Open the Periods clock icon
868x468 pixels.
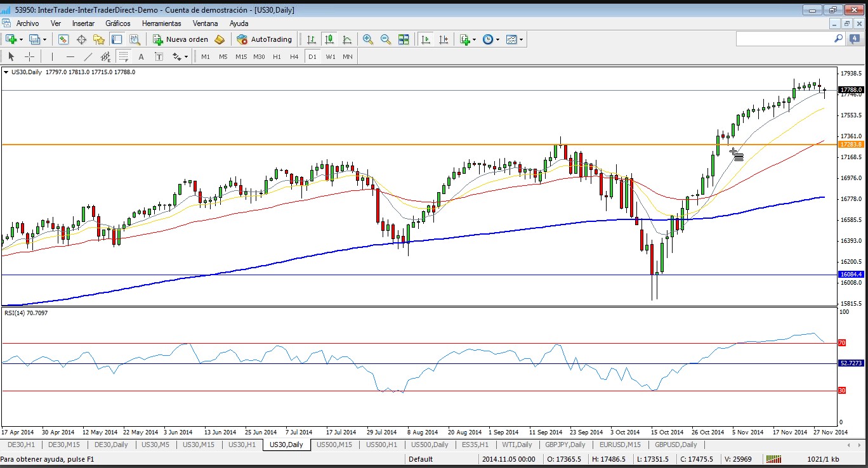tap(487, 39)
